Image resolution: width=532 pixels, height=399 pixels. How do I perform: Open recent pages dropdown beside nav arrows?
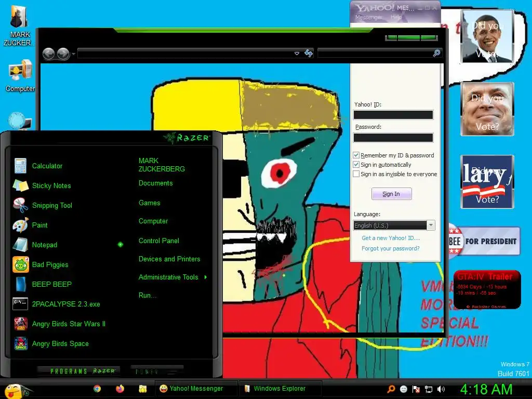tap(73, 54)
